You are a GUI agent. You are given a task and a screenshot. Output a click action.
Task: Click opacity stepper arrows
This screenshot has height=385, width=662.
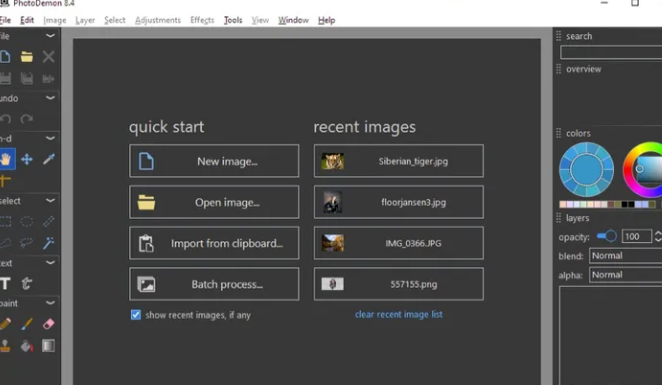[658, 236]
